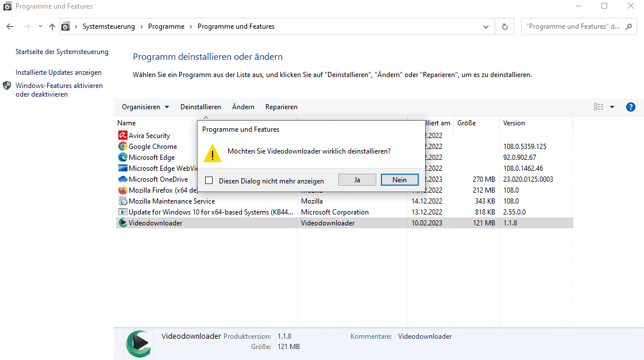Confirm uninstall by clicking Ja
Viewport: 644px width, 360px height.
tap(357, 179)
